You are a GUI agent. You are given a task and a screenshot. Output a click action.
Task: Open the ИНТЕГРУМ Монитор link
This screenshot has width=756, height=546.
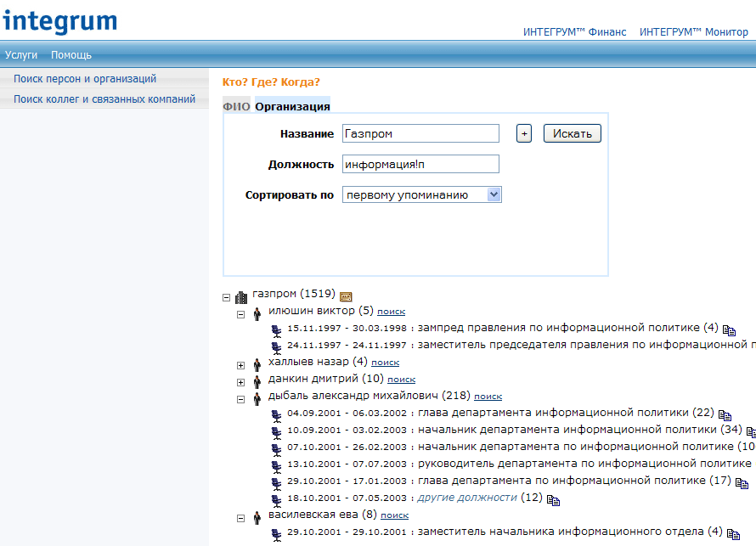(x=694, y=31)
